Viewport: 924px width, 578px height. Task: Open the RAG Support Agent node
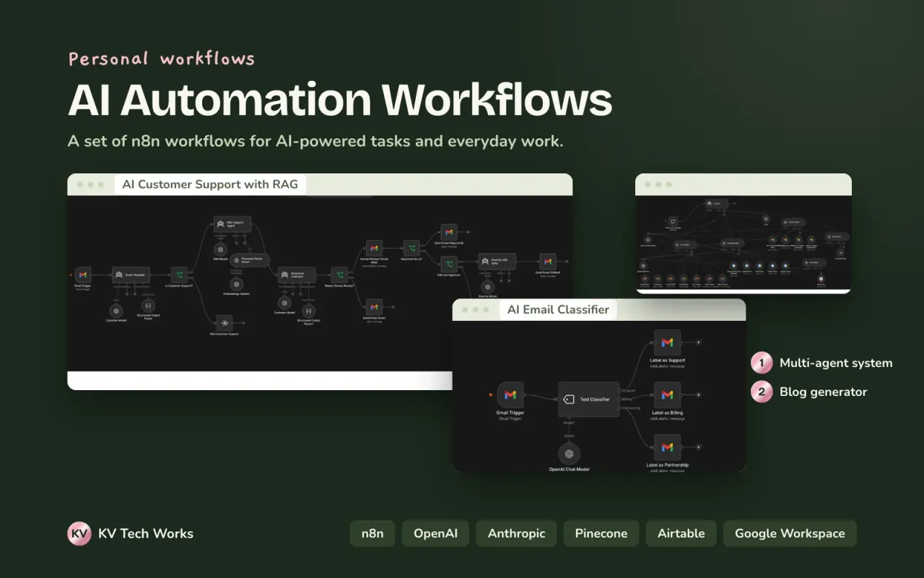click(x=232, y=224)
